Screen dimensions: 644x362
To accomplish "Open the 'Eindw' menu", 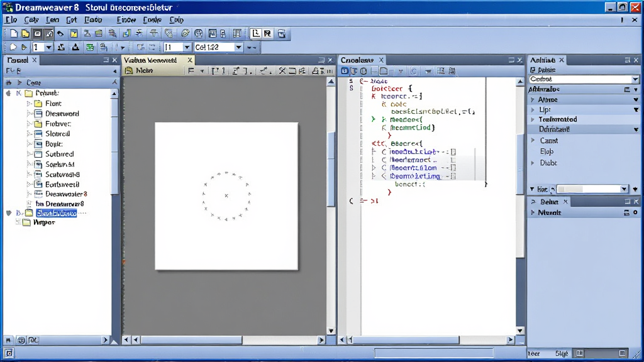I will click(126, 19).
